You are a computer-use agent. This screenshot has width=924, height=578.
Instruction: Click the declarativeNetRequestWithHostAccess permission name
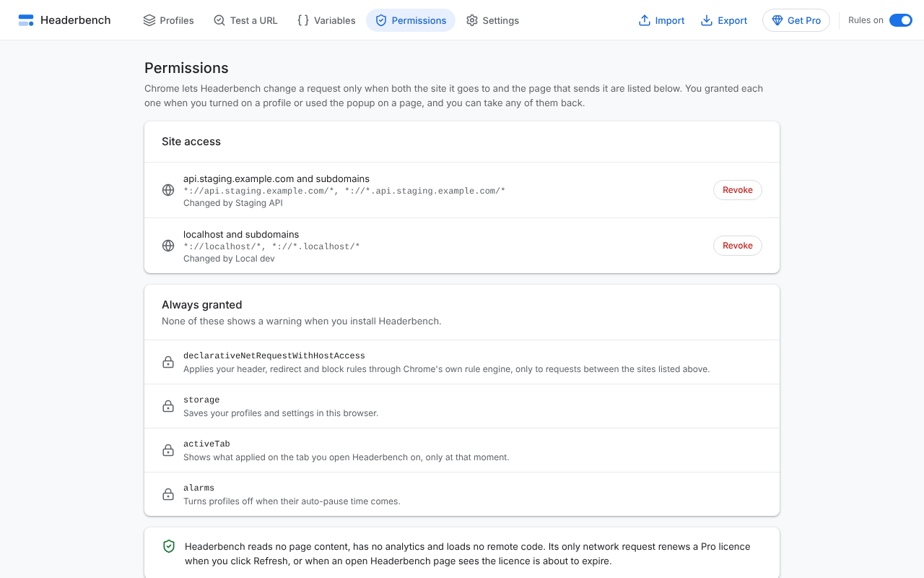[x=274, y=355]
